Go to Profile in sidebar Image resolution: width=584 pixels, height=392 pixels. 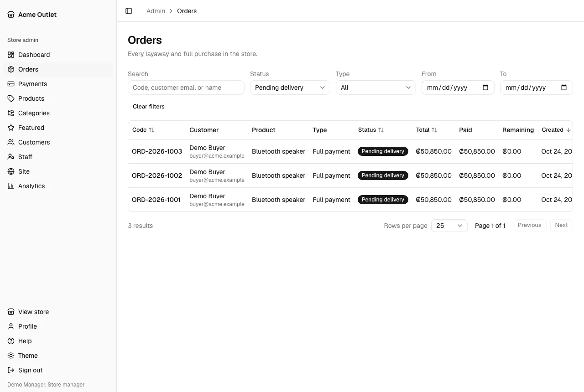click(x=58, y=326)
